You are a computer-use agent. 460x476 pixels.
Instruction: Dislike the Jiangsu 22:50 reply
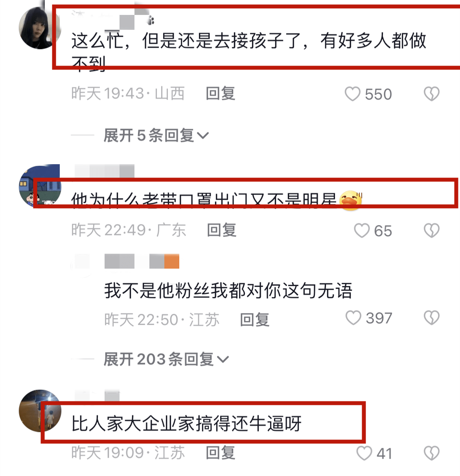tap(431, 318)
